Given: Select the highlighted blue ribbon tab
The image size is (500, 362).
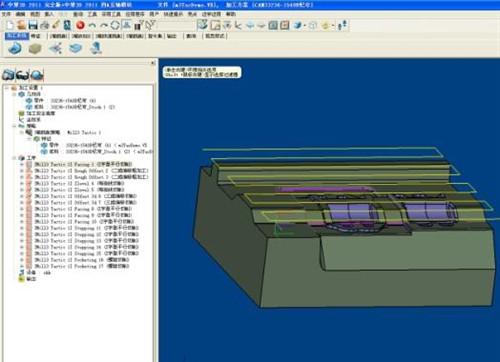Looking at the screenshot, I should point(17,36).
